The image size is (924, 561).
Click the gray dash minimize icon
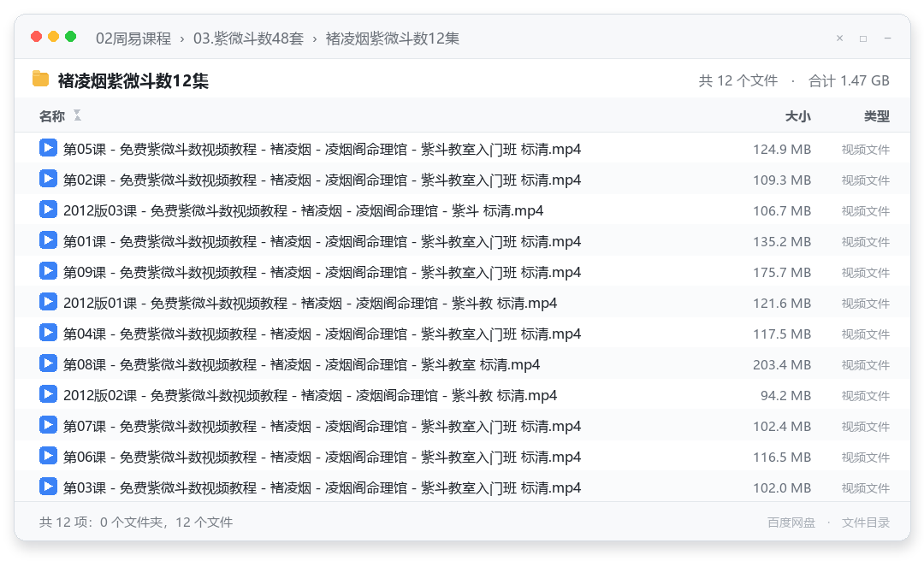pyautogui.click(x=887, y=38)
